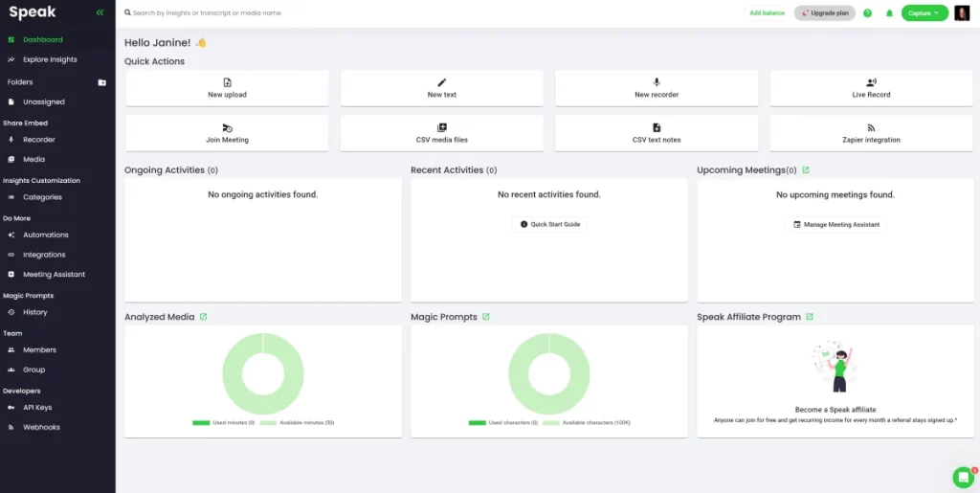Open help question mark icon
Viewport: 980px width, 493px height.
(x=867, y=13)
